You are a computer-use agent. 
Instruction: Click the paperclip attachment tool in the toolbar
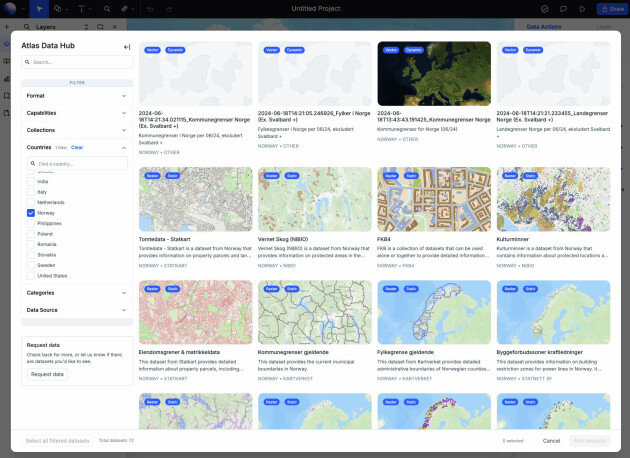(125, 8)
